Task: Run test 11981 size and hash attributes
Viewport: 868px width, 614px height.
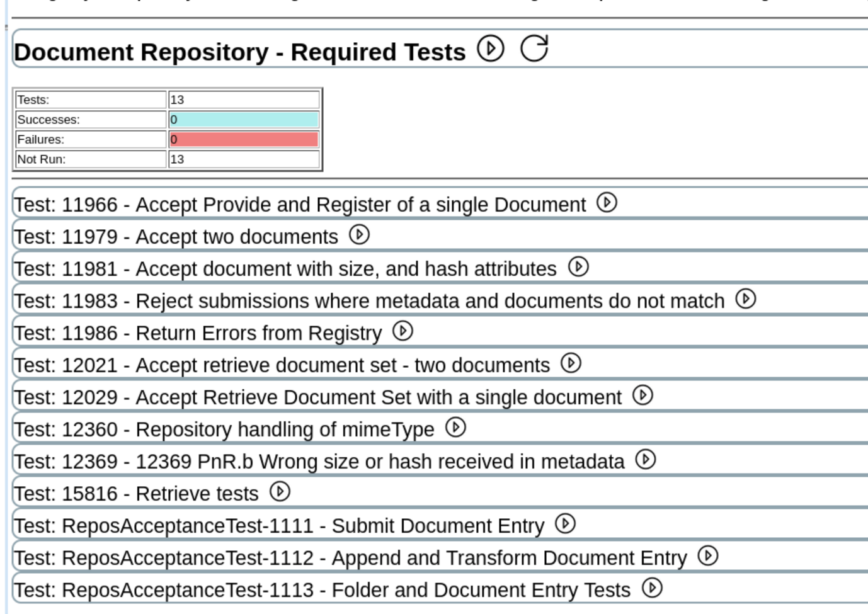Action: 578,267
